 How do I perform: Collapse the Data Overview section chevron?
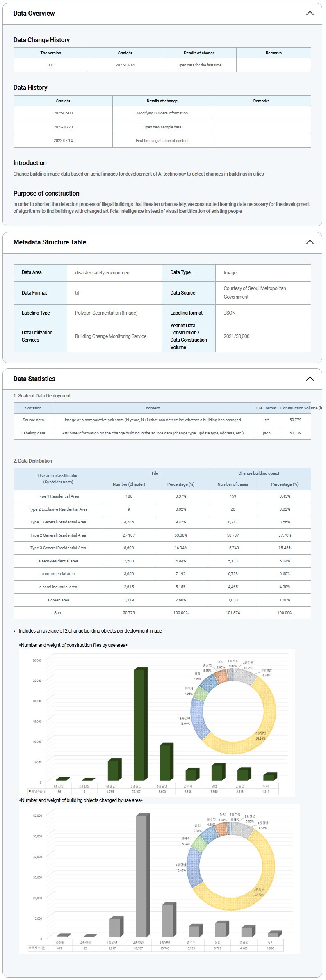tap(310, 13)
